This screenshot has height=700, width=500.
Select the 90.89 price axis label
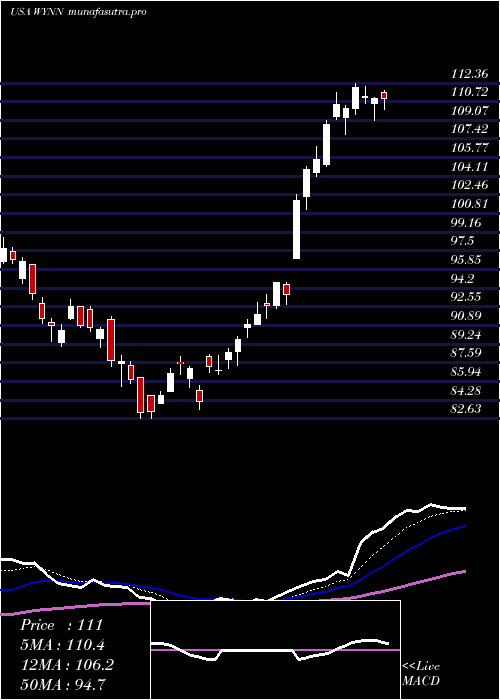point(467,316)
